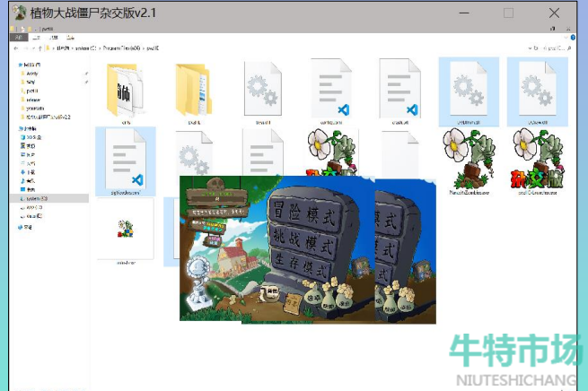
Task: Open the quick access toolbar customize dropdown
Action: [x=36, y=29]
